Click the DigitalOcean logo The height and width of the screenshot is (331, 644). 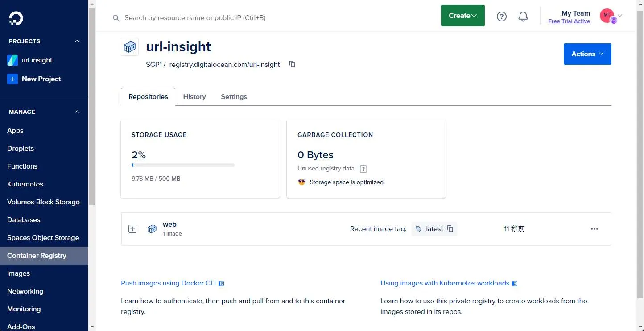[16, 18]
